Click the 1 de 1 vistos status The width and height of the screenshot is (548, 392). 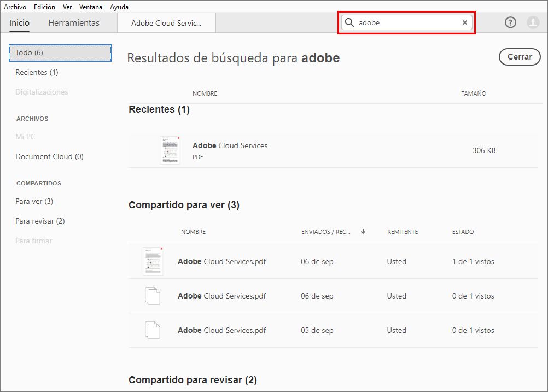point(473,261)
